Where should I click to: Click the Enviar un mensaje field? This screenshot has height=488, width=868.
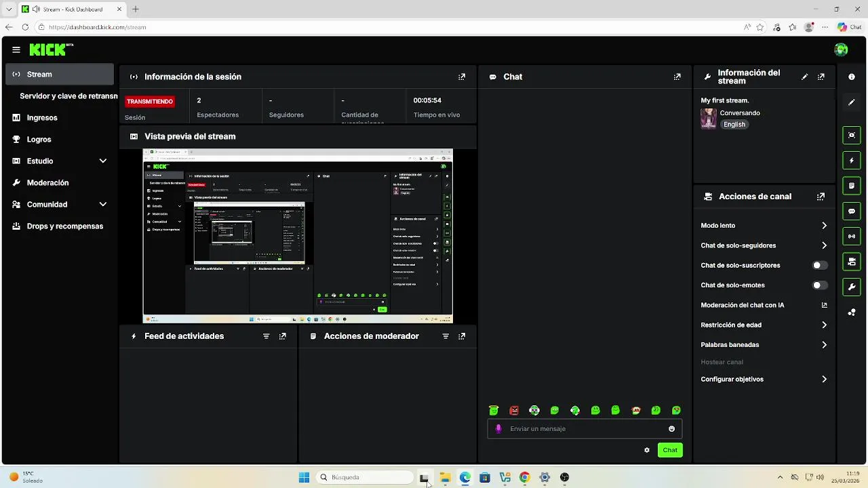coord(585,428)
